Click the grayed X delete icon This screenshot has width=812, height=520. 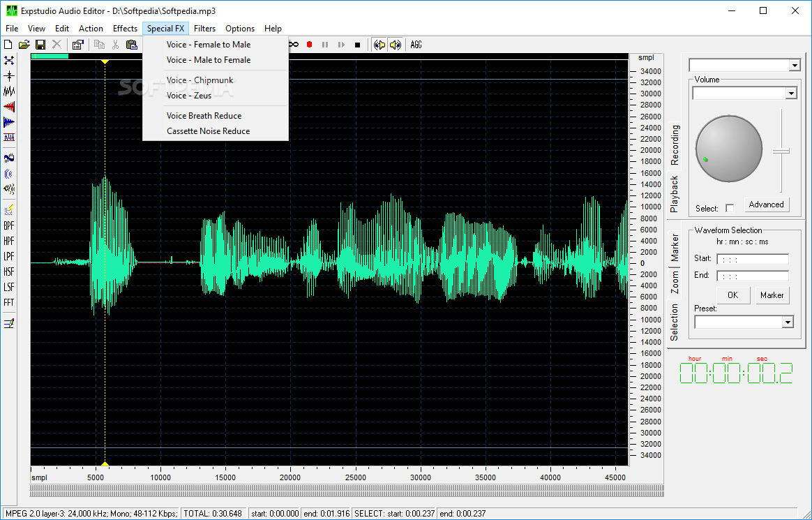click(57, 45)
